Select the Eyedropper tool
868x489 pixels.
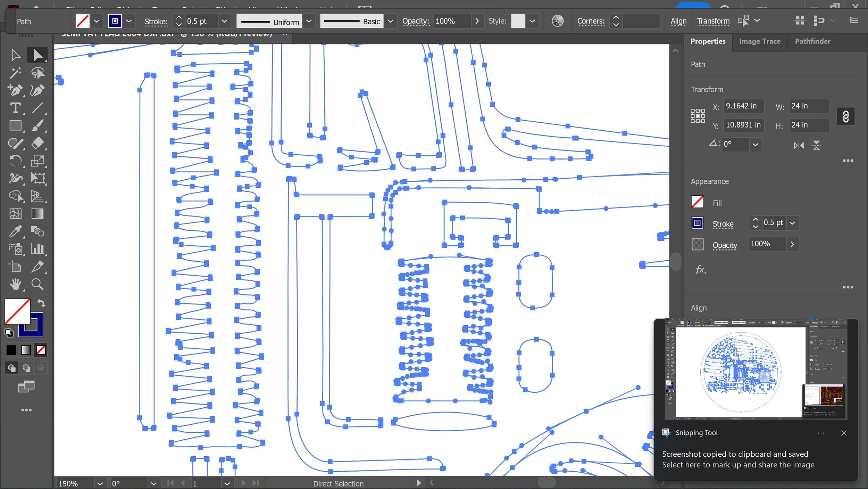pyautogui.click(x=15, y=231)
